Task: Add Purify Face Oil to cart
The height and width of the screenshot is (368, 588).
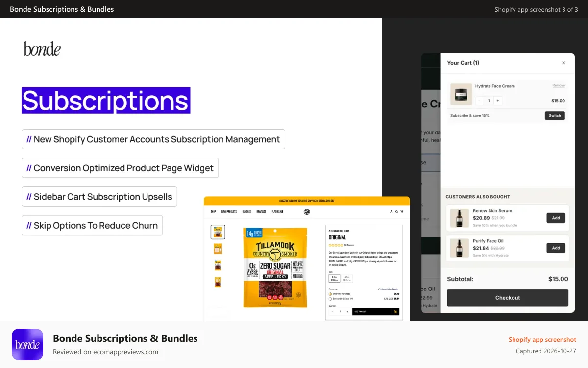Action: tap(556, 248)
